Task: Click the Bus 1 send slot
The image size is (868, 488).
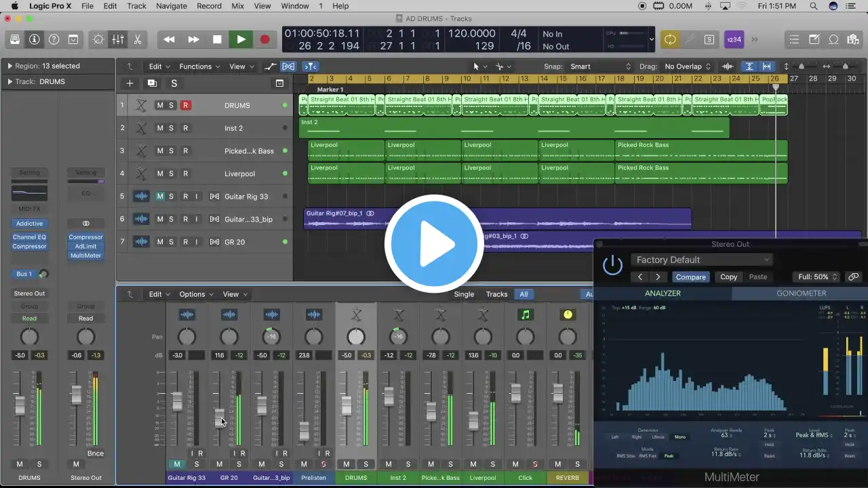Action: click(x=24, y=274)
